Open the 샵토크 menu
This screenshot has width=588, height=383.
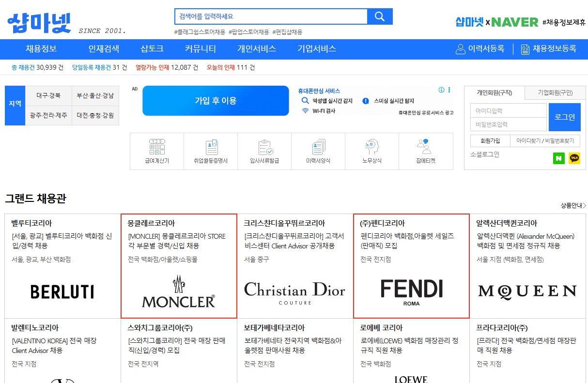[151, 49]
